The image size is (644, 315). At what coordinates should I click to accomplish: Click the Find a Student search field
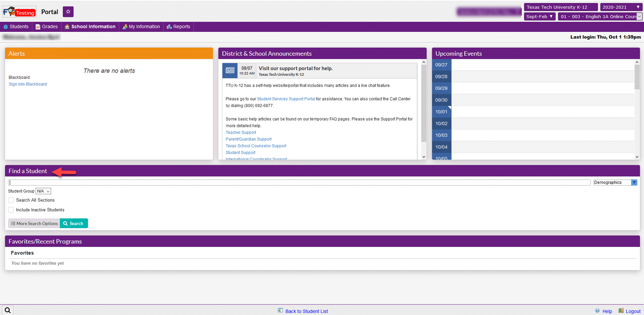click(x=299, y=183)
